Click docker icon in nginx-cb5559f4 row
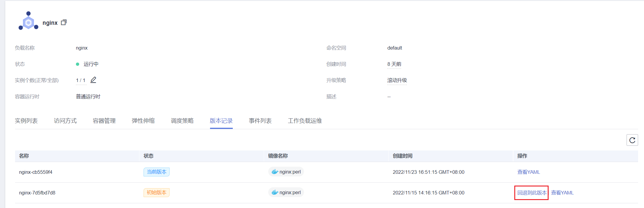The height and width of the screenshot is (208, 644). (x=275, y=172)
